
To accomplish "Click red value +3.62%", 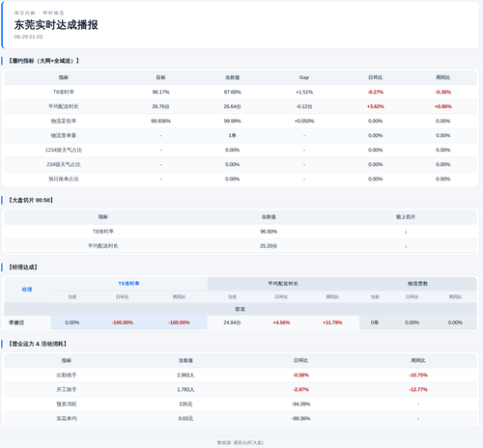I will click(x=376, y=106).
